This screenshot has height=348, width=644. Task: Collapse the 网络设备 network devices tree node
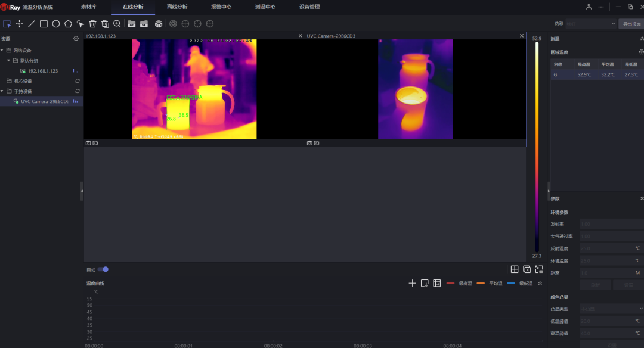tap(2, 51)
